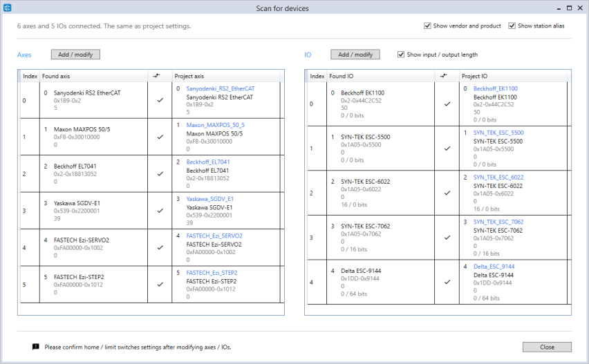Click the match-status icon in the Axes table header
The width and height of the screenshot is (589, 364).
[x=157, y=76]
